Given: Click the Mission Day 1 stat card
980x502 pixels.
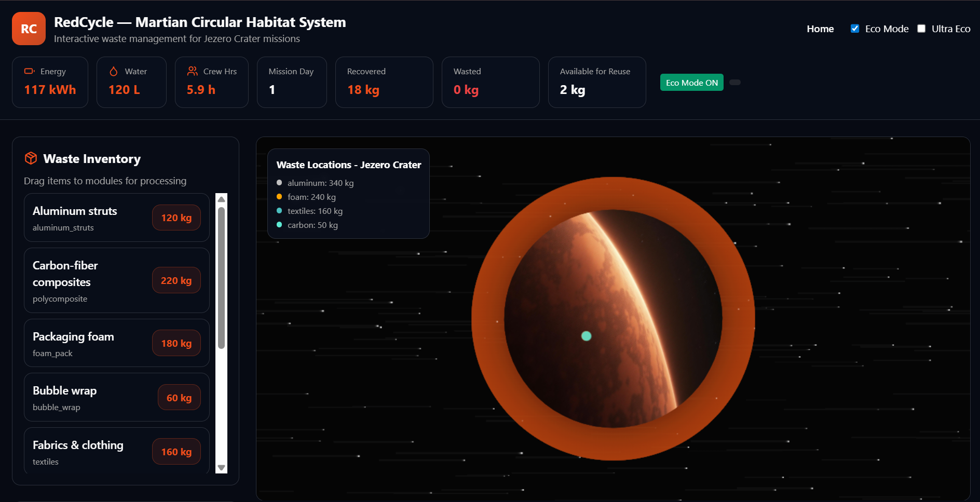Looking at the screenshot, I should point(292,82).
